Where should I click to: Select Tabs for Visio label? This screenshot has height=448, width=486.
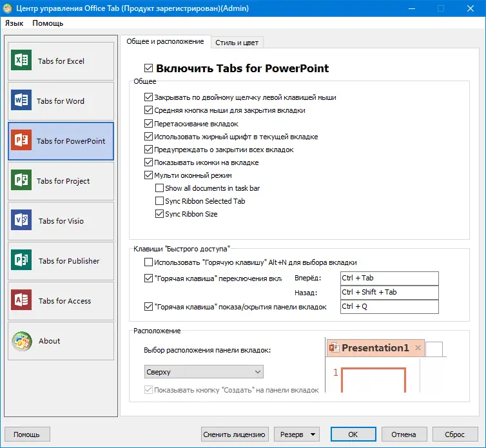tap(61, 221)
